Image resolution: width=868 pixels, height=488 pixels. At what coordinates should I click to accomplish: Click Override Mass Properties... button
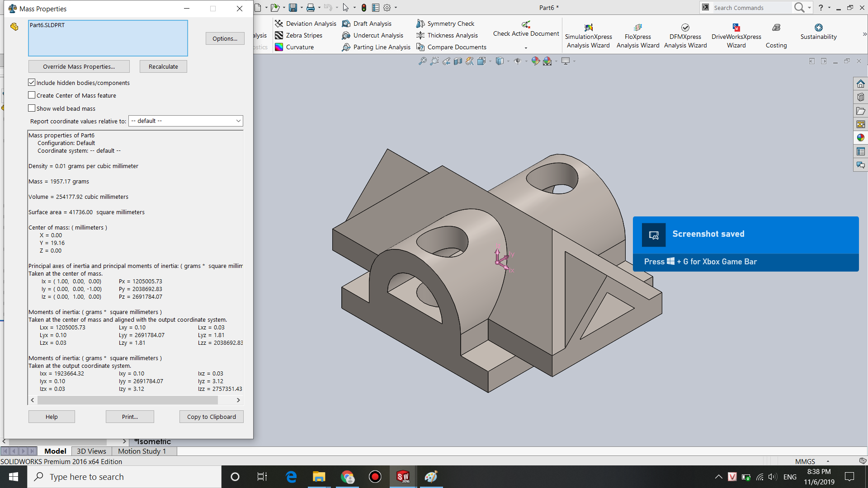79,66
